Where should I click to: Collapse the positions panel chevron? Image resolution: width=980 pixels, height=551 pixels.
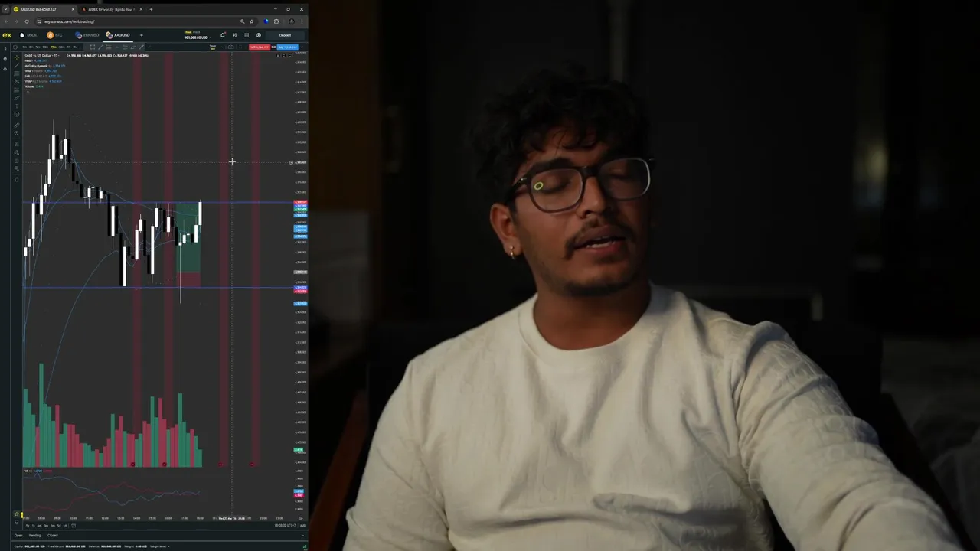(x=303, y=536)
